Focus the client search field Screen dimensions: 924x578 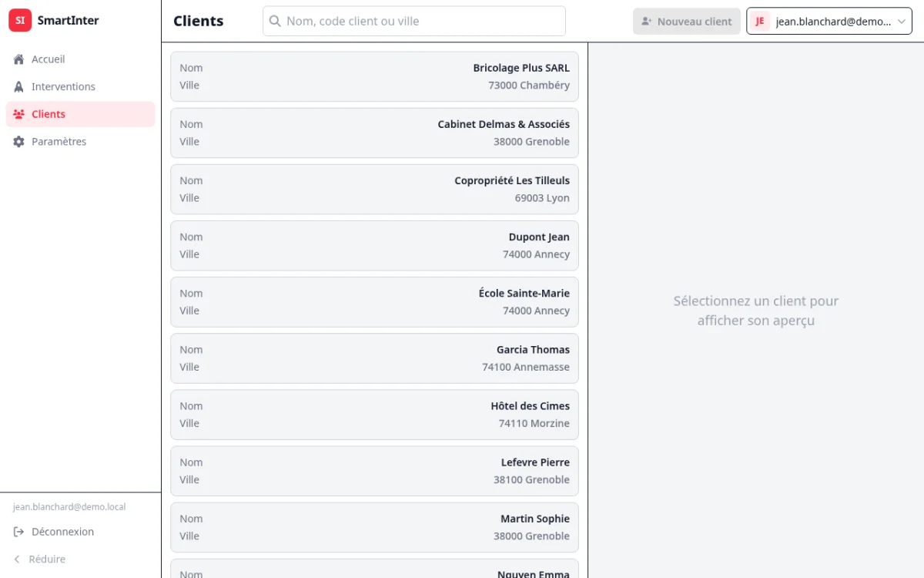click(x=414, y=22)
